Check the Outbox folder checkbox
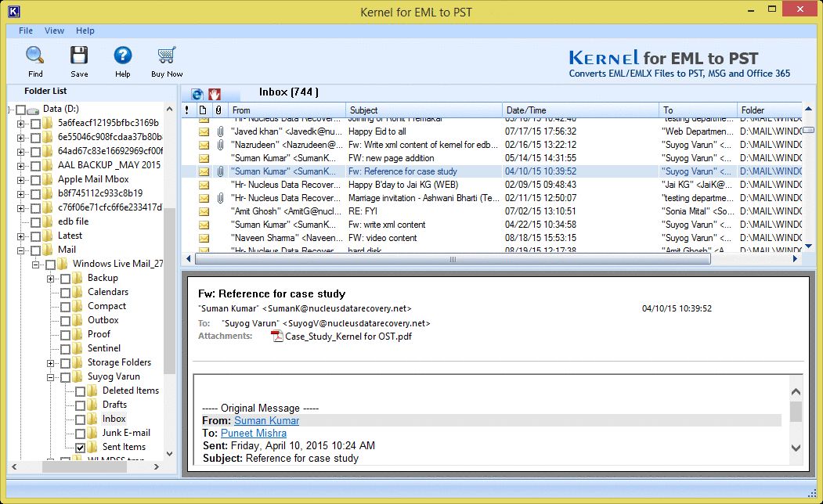The width and height of the screenshot is (823, 504). pos(66,321)
